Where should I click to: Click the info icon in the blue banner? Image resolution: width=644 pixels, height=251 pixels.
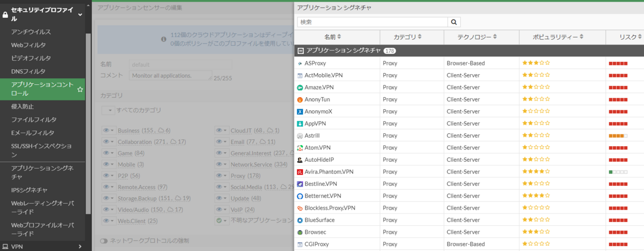point(164,39)
